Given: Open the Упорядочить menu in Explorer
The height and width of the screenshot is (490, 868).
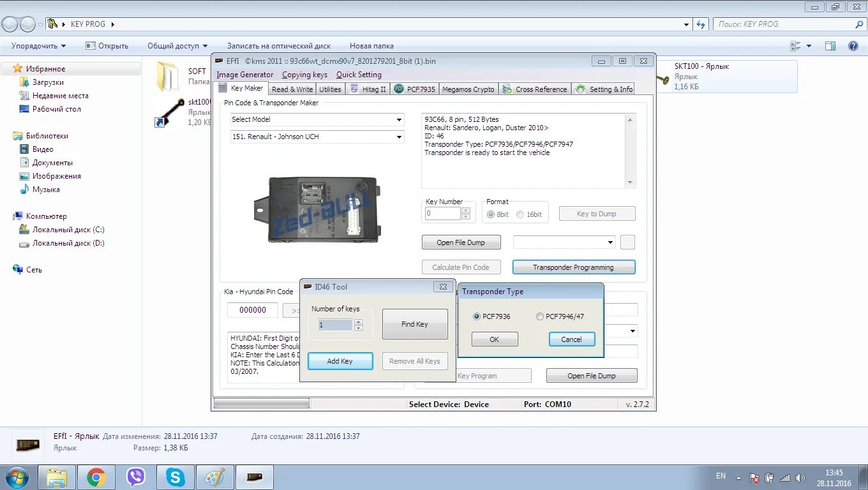Looking at the screenshot, I should pos(38,46).
